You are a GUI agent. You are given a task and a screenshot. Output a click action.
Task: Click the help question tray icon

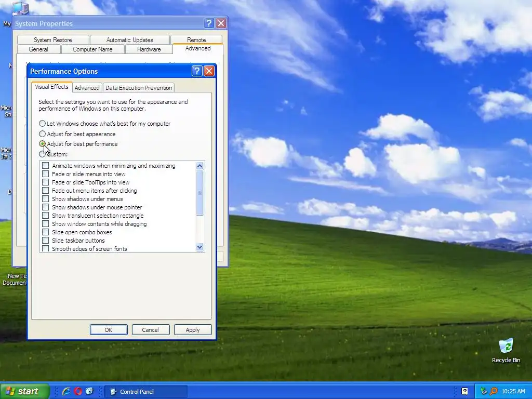click(465, 392)
